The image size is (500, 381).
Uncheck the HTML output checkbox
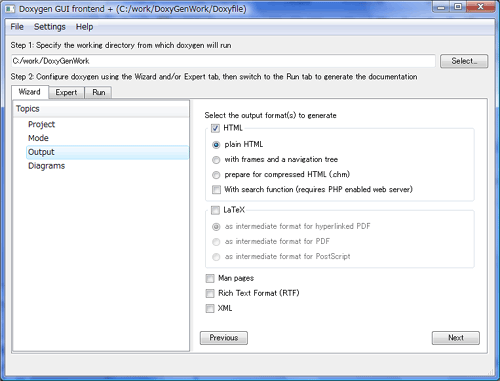[215, 128]
